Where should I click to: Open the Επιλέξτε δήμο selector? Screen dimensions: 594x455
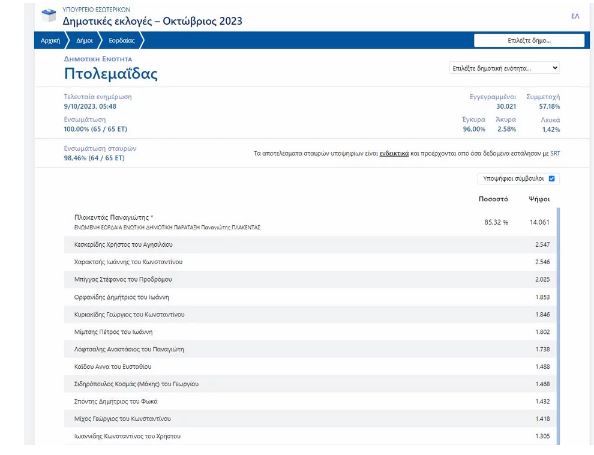[529, 41]
